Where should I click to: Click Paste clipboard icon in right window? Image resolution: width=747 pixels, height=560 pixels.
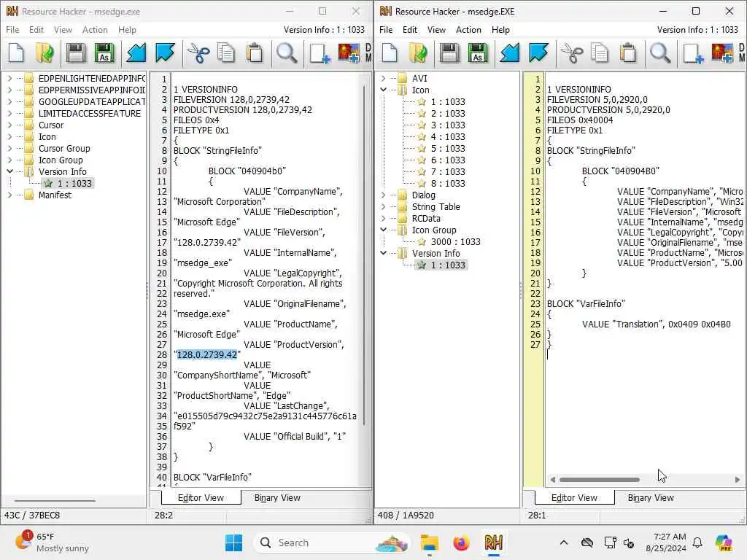(x=628, y=52)
